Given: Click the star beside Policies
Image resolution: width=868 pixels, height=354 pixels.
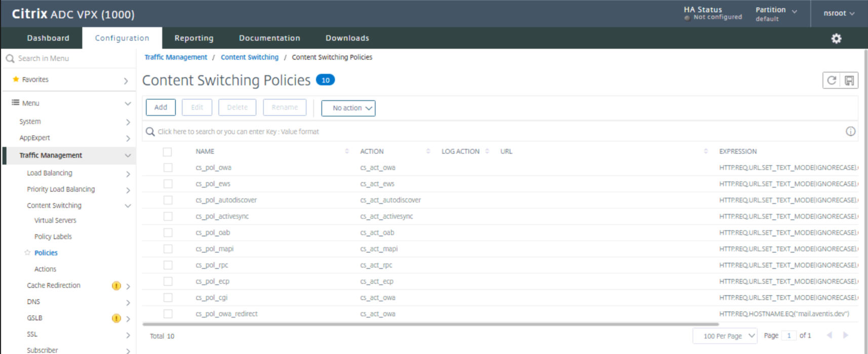Looking at the screenshot, I should 27,252.
